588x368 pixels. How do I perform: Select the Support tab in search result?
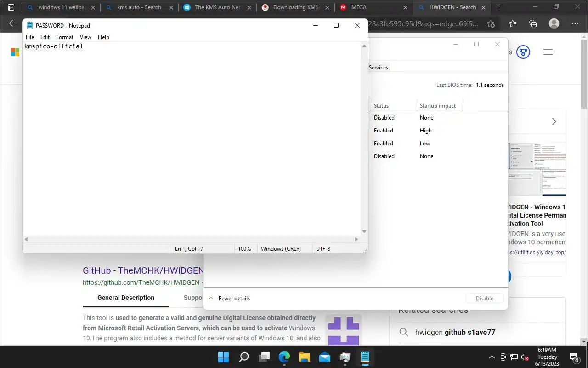coord(193,298)
